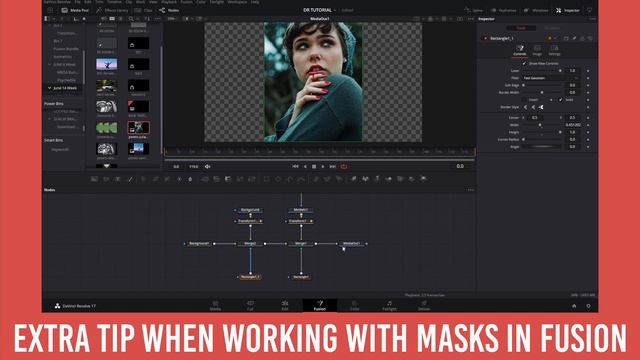Add a particle emitter from the toolbar
The image size is (640, 360).
click(x=316, y=179)
